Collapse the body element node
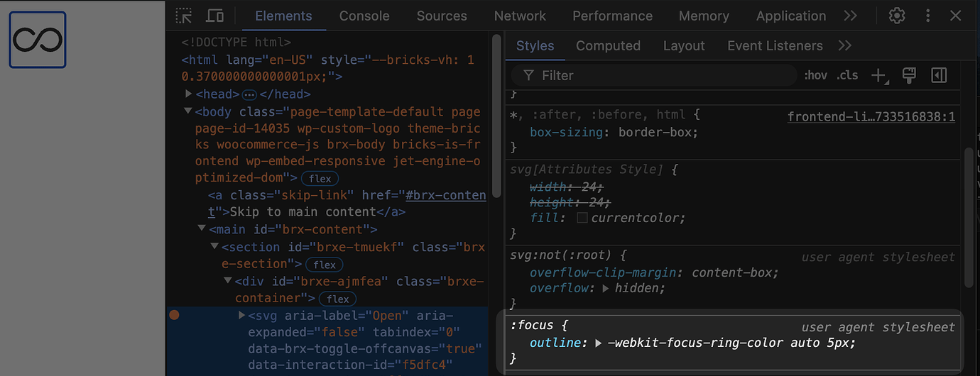The width and height of the screenshot is (980, 376). tap(188, 111)
